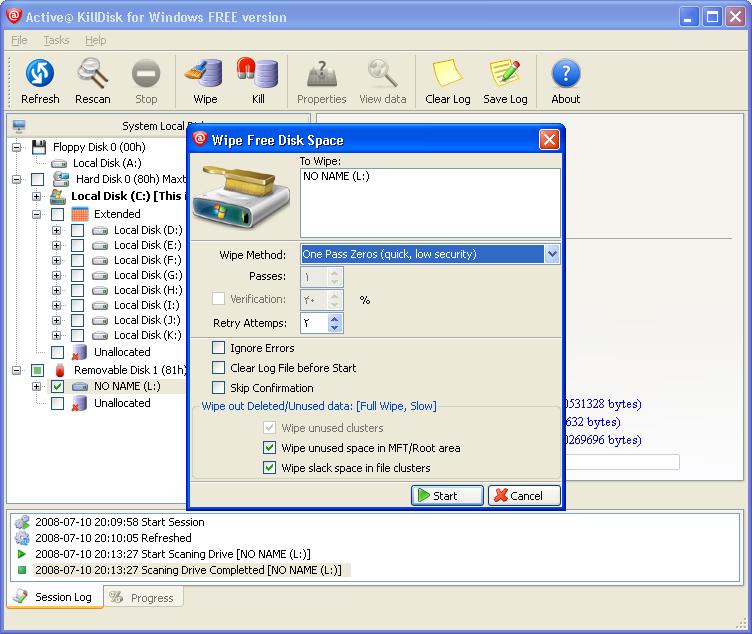This screenshot has height=634, width=752.
Task: Click the Hard Disk 0 drive icon
Action: pos(61,179)
